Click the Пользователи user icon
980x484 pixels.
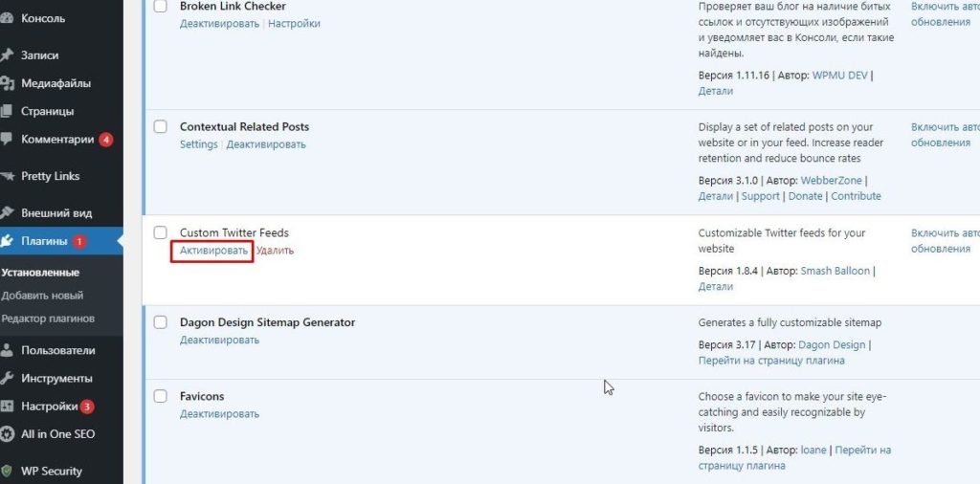pyautogui.click(x=7, y=350)
